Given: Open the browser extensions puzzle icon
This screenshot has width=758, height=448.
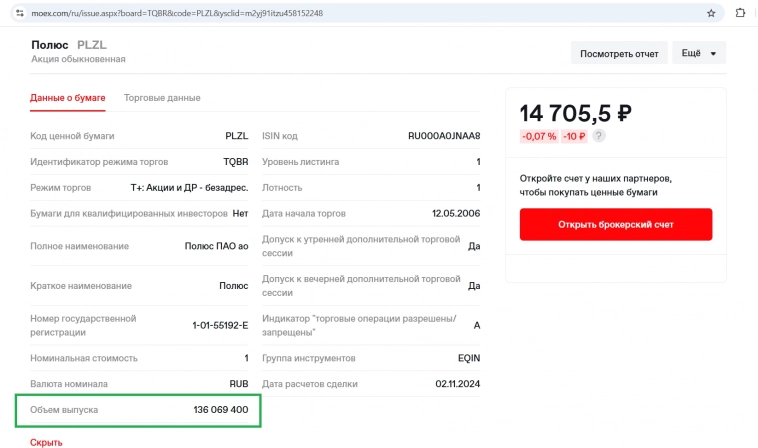Looking at the screenshot, I should click(x=740, y=13).
